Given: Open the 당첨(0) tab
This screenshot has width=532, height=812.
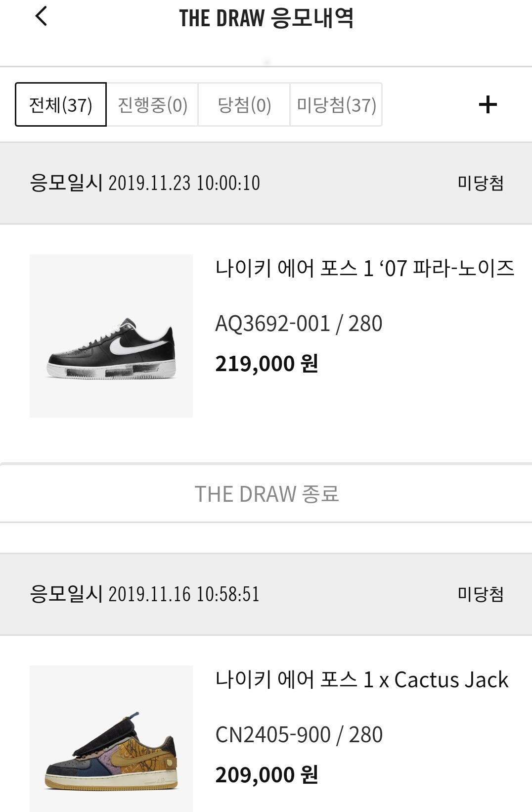Looking at the screenshot, I should (x=244, y=104).
